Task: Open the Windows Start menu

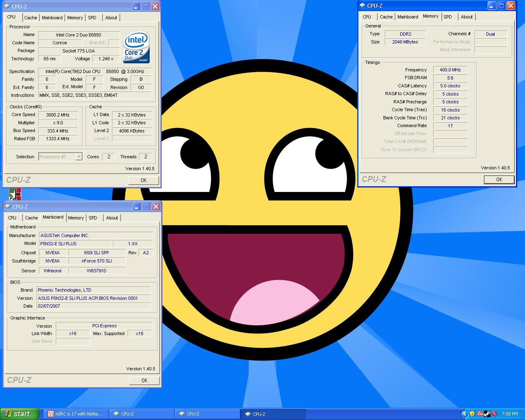Action: pyautogui.click(x=19, y=414)
